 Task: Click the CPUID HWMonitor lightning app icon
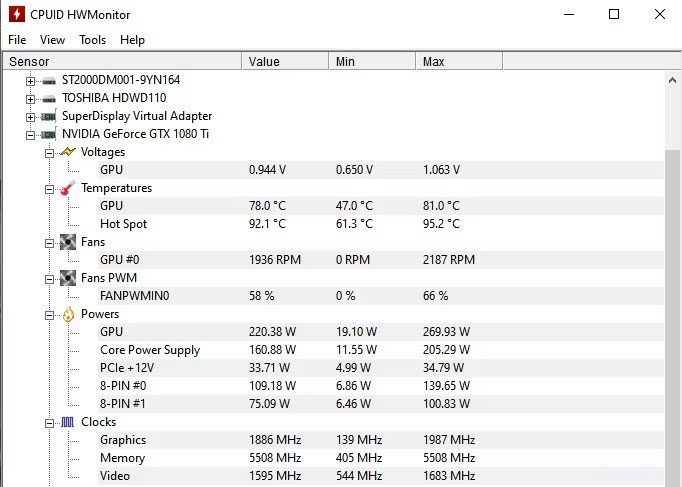(17, 14)
